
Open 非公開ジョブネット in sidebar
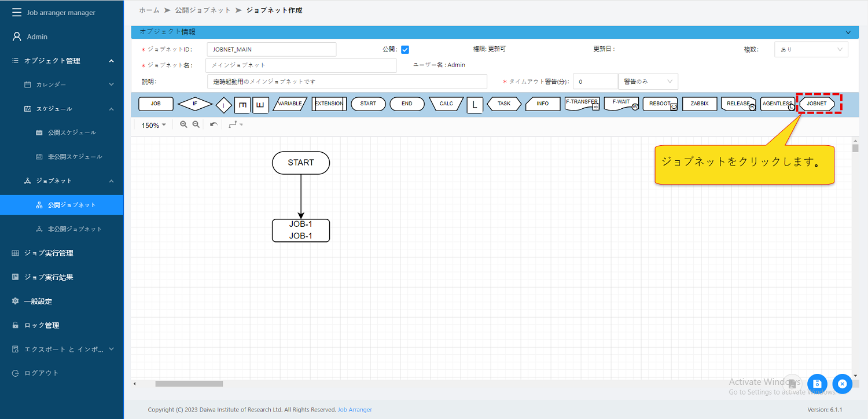coord(75,229)
